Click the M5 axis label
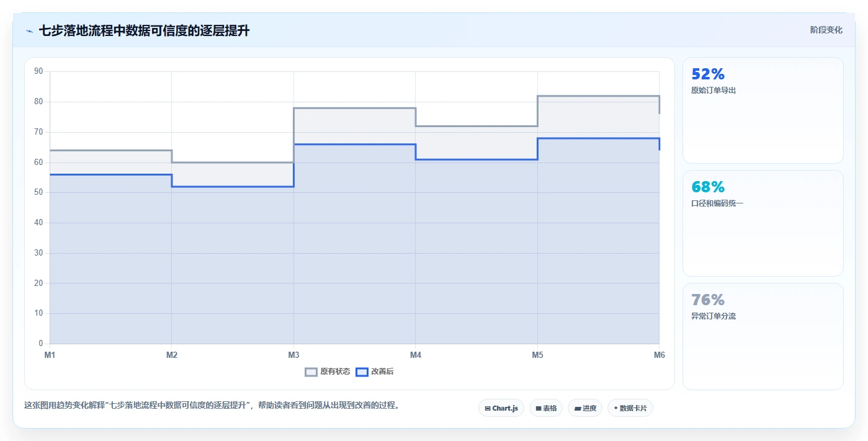The height and width of the screenshot is (441, 868). [537, 355]
